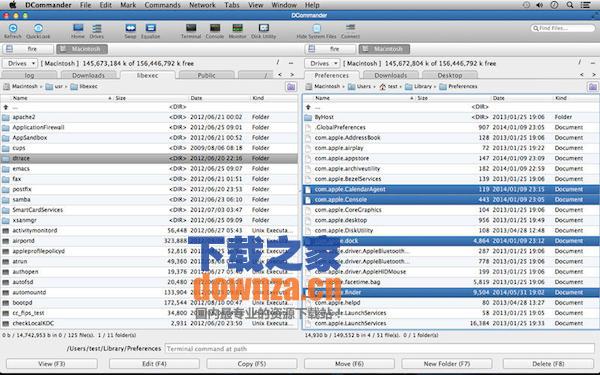Click the New Folder (F7) button

click(447, 364)
